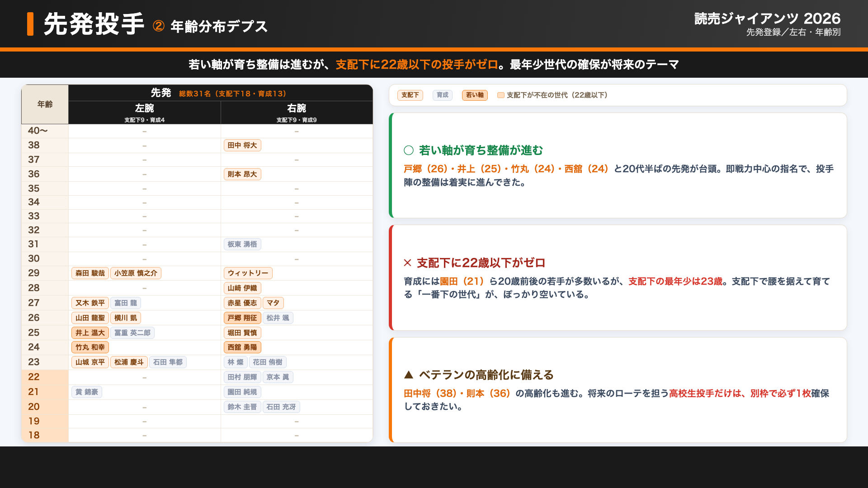Select the 石田 充冴 tag
Screen dimensions: 868x488
click(x=281, y=407)
